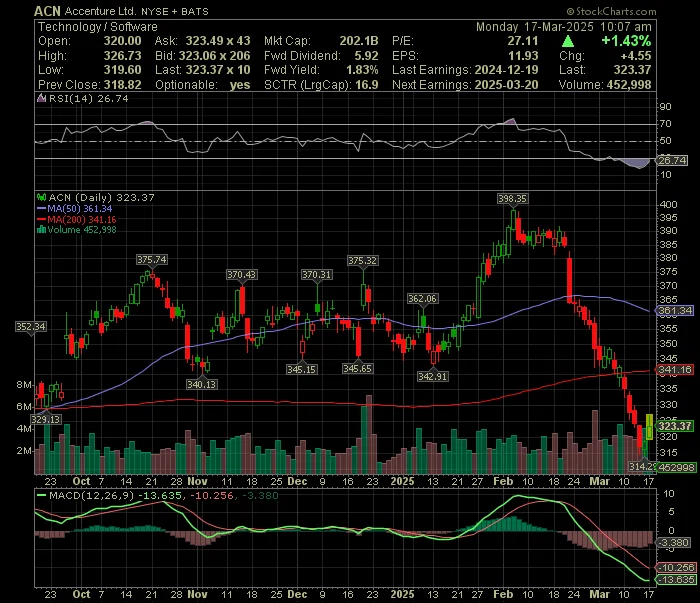Image resolution: width=700 pixels, height=603 pixels.
Task: Click the -10.256 MACD signal axis tag
Action: click(677, 568)
